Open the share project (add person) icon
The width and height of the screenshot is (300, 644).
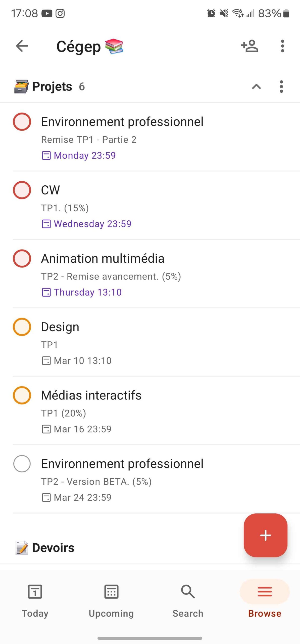click(x=249, y=46)
